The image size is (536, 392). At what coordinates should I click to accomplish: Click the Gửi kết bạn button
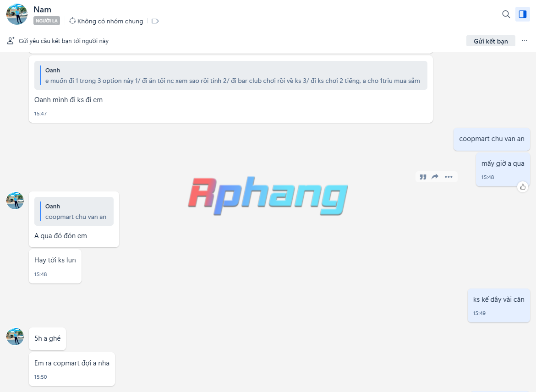(491, 41)
